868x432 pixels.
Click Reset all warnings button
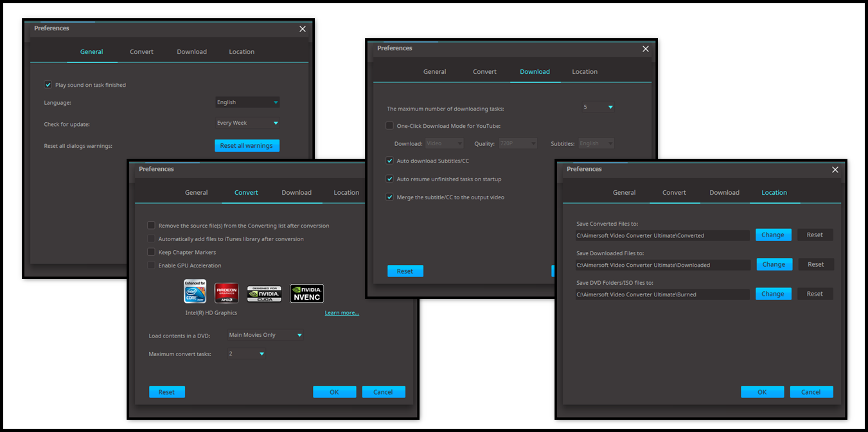247,146
